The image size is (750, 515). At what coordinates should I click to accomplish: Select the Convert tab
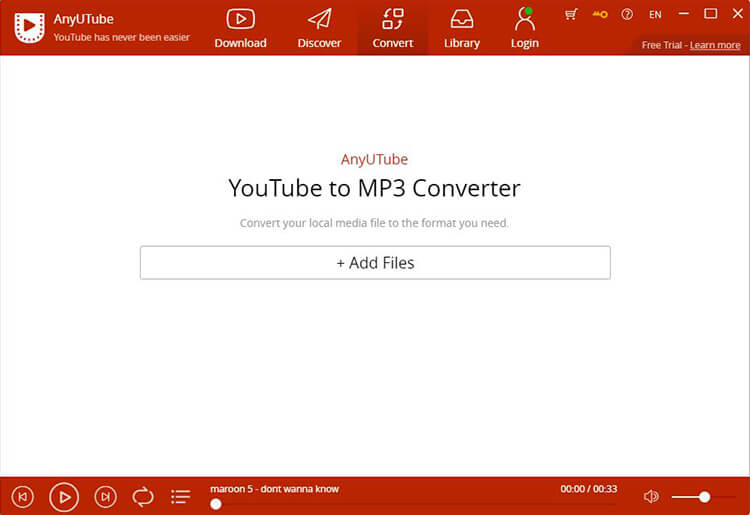coord(392,29)
